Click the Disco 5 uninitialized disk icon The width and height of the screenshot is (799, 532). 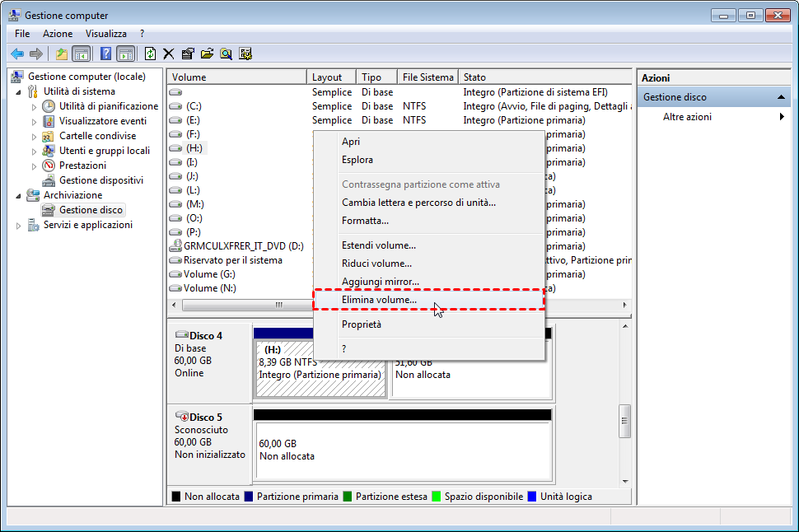click(181, 417)
